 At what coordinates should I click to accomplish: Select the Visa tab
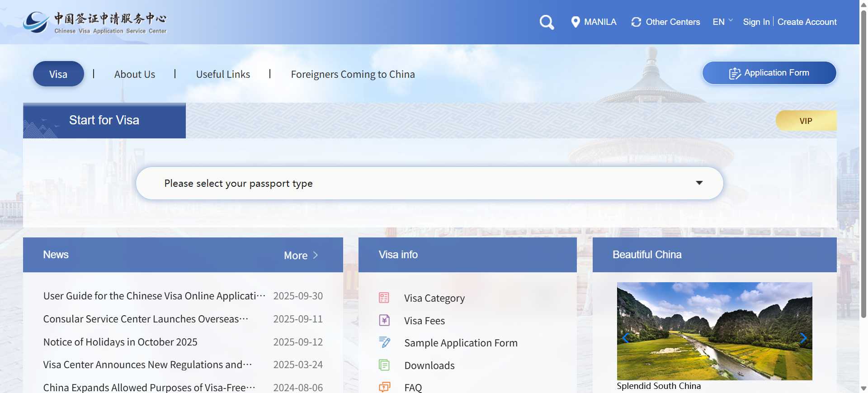pyautogui.click(x=58, y=74)
